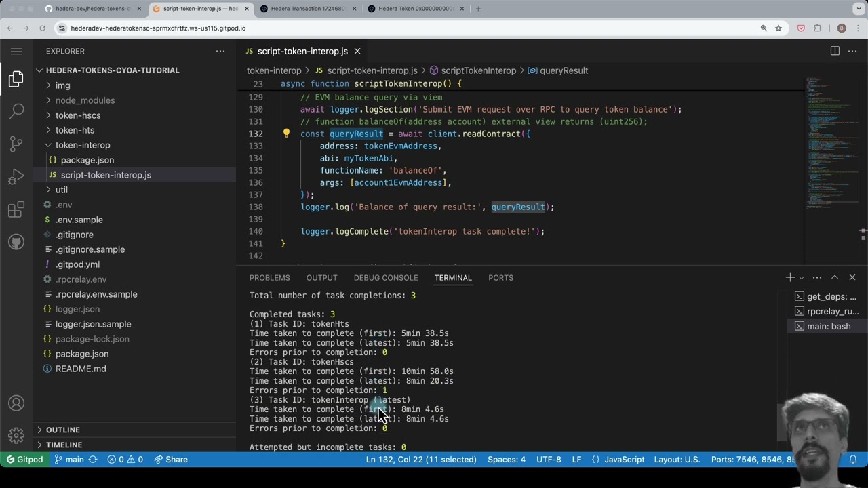Click the Share button in status bar
Image resolution: width=868 pixels, height=488 pixels.
click(171, 460)
